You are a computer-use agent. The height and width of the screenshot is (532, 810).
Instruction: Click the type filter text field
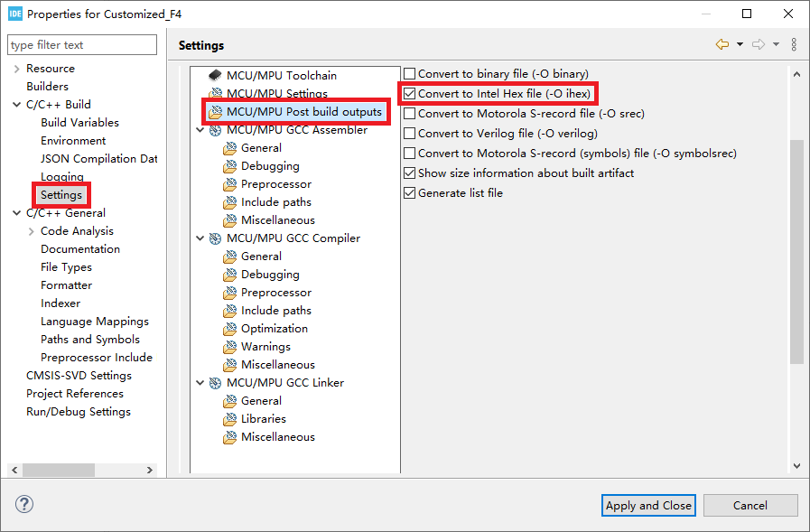pyautogui.click(x=81, y=45)
